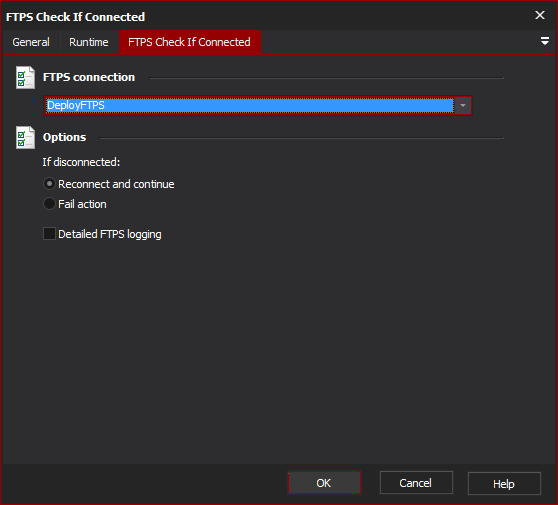This screenshot has width=558, height=505.
Task: Open the Runtime tab
Action: click(x=89, y=42)
